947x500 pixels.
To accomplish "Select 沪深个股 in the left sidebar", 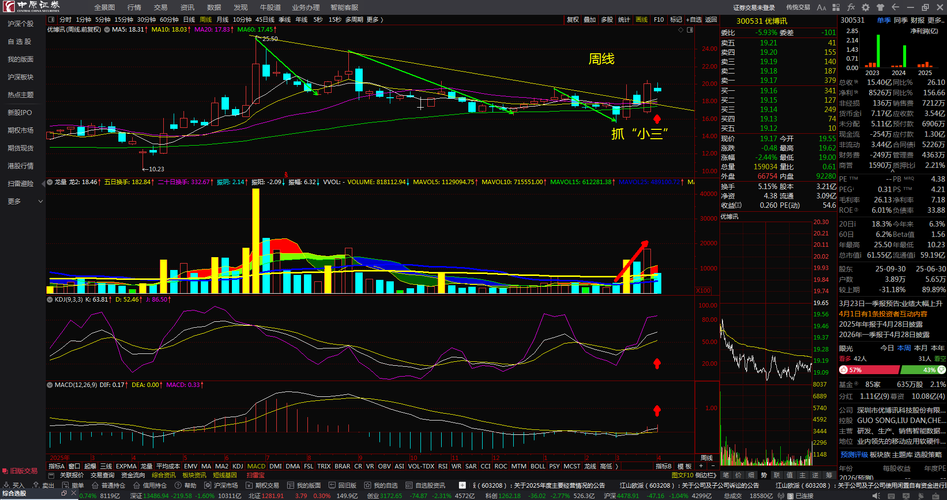I will click(x=20, y=24).
